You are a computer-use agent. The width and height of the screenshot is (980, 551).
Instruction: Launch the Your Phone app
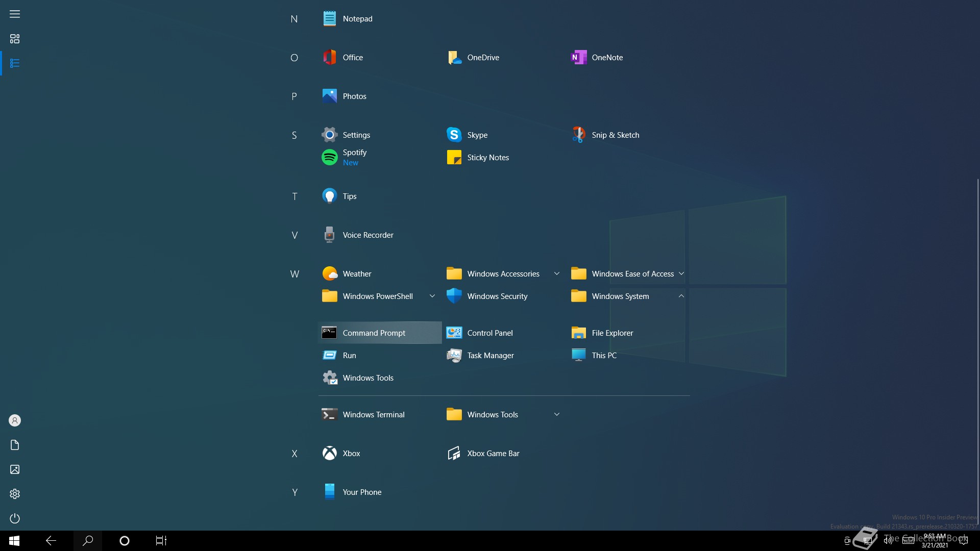(380, 492)
